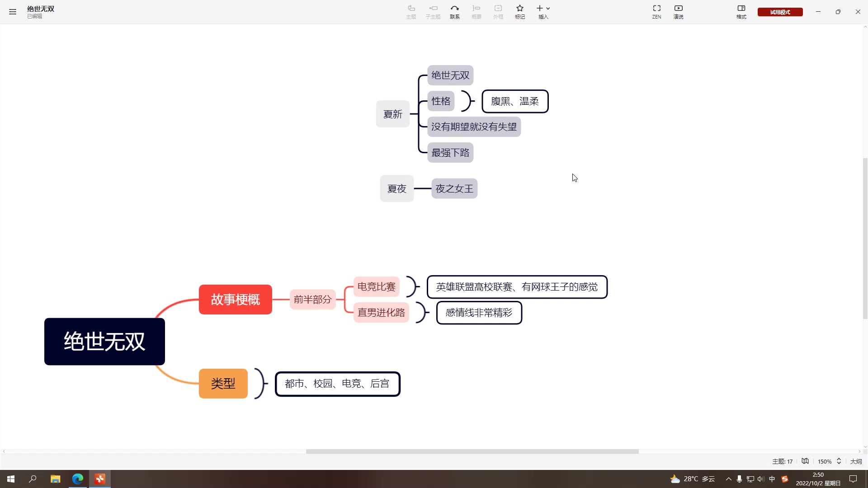Image resolution: width=868 pixels, height=488 pixels.
Task: Start the 演说 presentation mode
Action: 679,12
